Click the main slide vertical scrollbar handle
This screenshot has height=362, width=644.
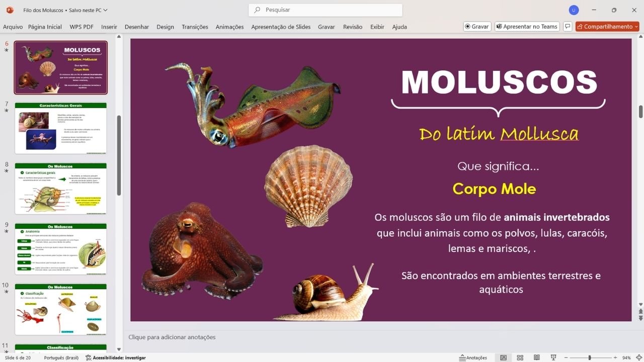(640, 112)
